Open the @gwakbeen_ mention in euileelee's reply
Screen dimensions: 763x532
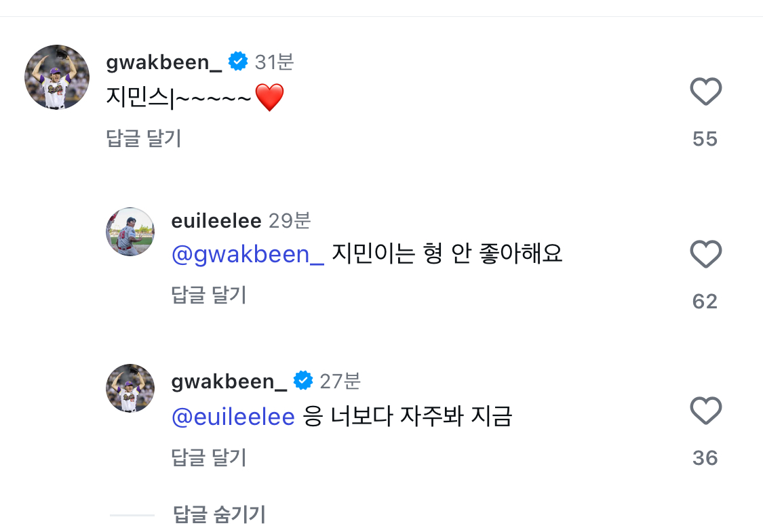point(248,254)
